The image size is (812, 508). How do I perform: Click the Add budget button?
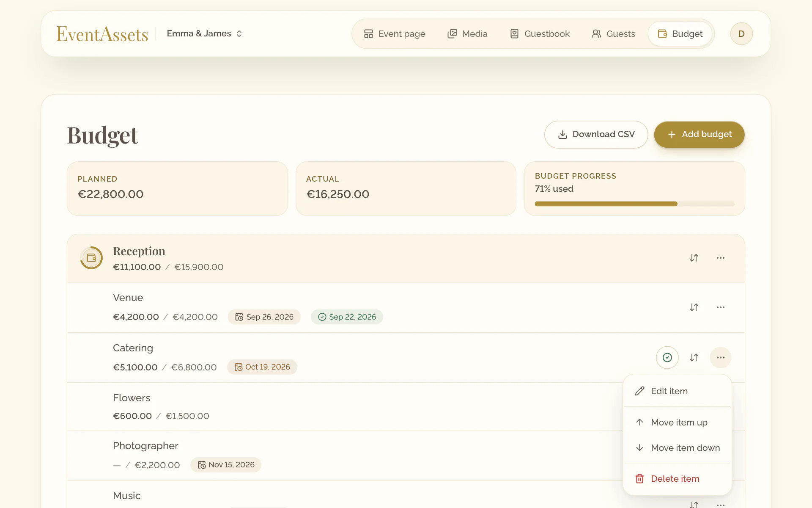700,135
